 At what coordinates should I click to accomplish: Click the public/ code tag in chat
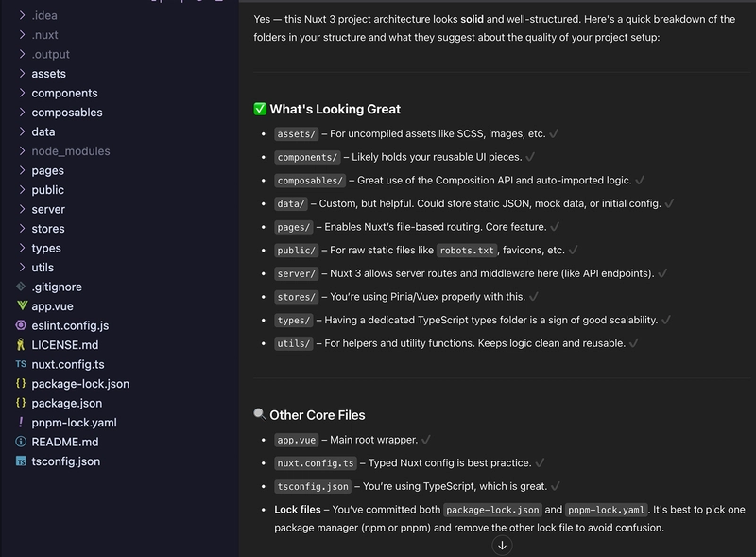(296, 250)
